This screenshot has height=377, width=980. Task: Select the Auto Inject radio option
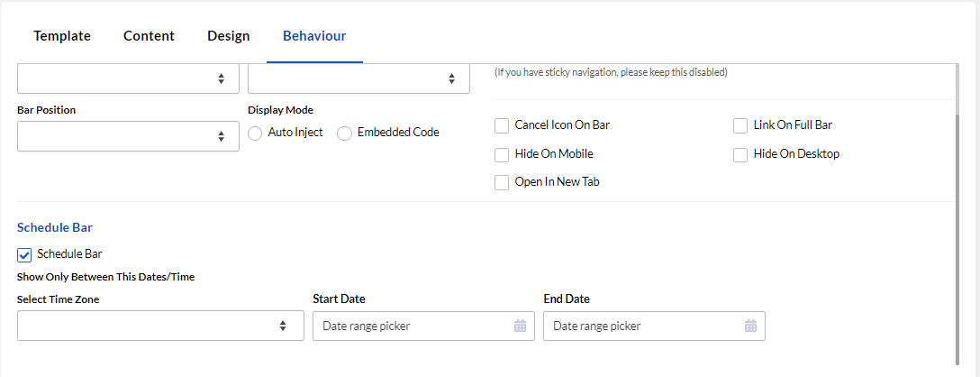255,133
